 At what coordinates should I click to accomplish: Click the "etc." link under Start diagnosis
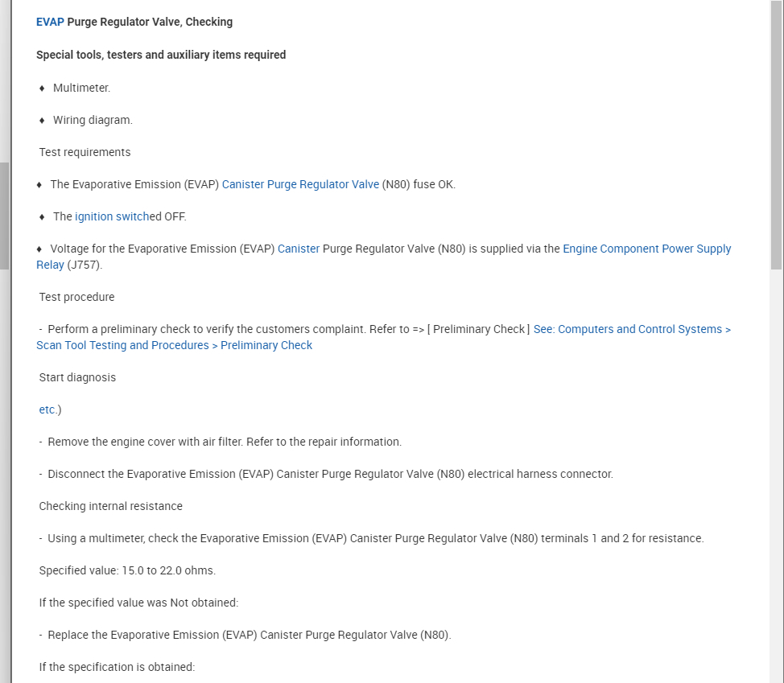pos(47,409)
